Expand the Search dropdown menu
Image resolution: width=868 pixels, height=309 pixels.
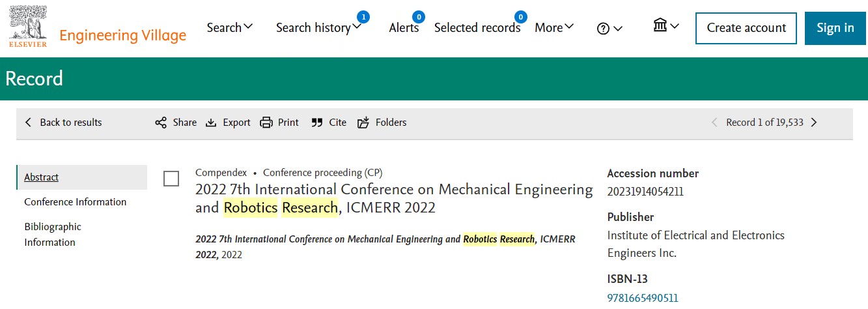point(230,27)
